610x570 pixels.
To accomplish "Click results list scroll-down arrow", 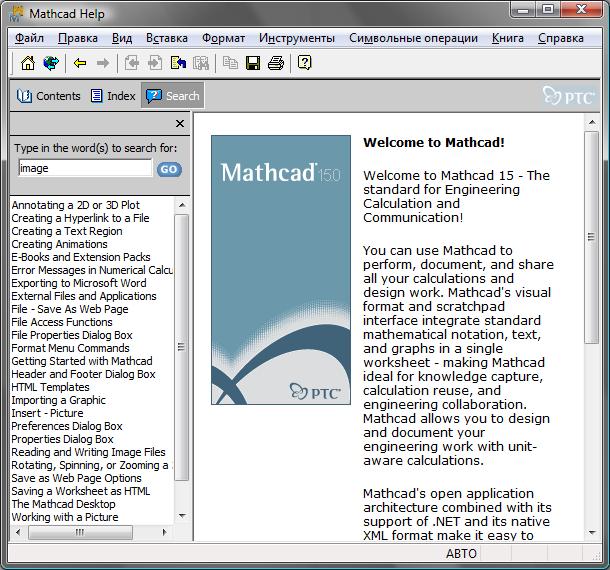I will tap(182, 516).
